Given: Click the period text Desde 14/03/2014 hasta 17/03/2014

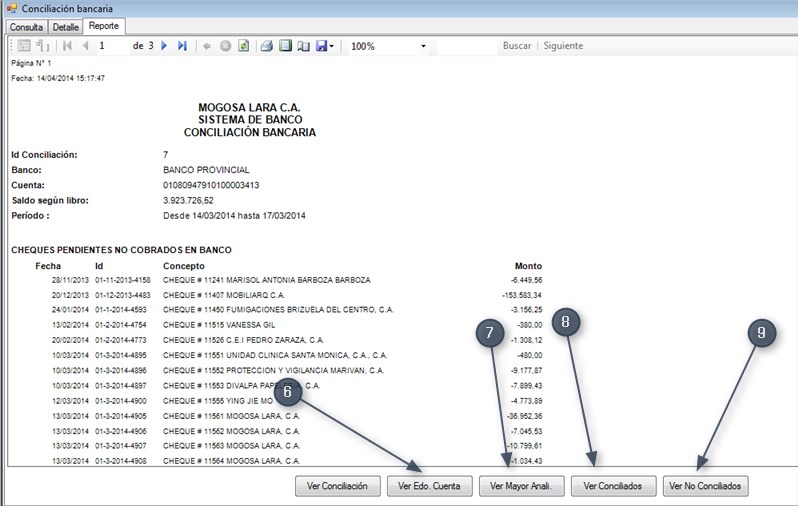Looking at the screenshot, I should [234, 216].
